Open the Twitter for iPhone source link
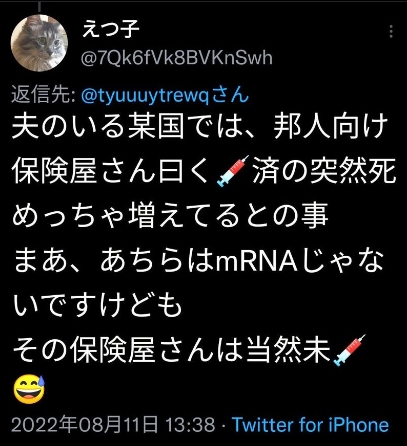Screen dimensions: 407x446 pos(311,425)
